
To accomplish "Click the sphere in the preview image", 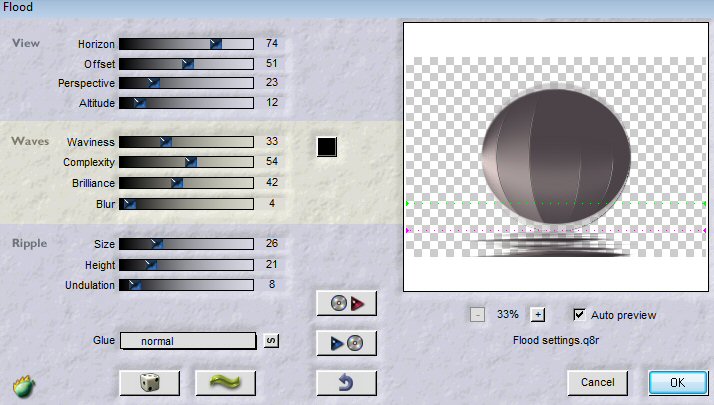I will 556,156.
